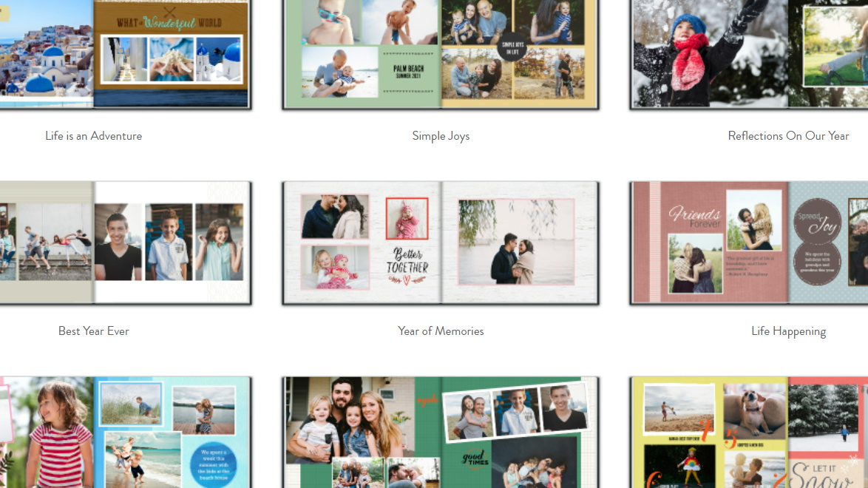Select the yellow 'Let it Snow' book thumbnail
The image size is (868, 488).
tap(748, 432)
